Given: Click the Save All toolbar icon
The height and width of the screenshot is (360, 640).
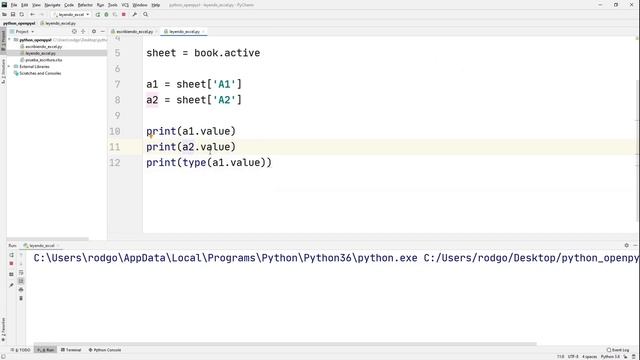Looking at the screenshot, I should (13, 14).
